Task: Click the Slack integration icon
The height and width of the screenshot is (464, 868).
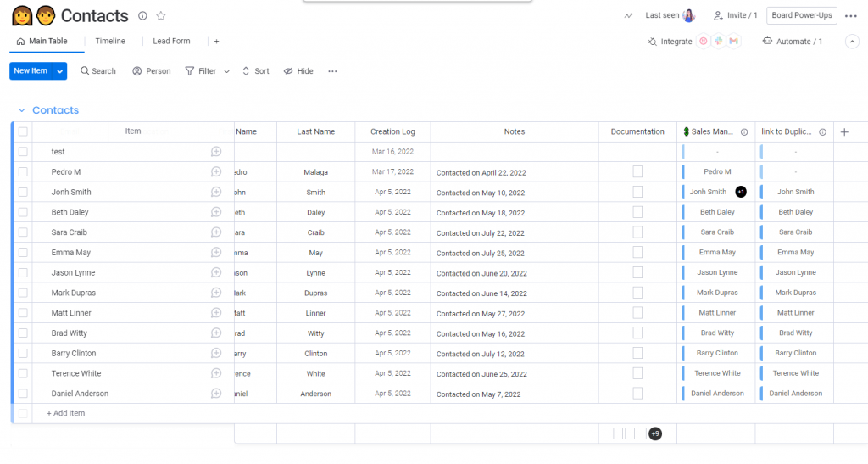Action: pos(719,41)
